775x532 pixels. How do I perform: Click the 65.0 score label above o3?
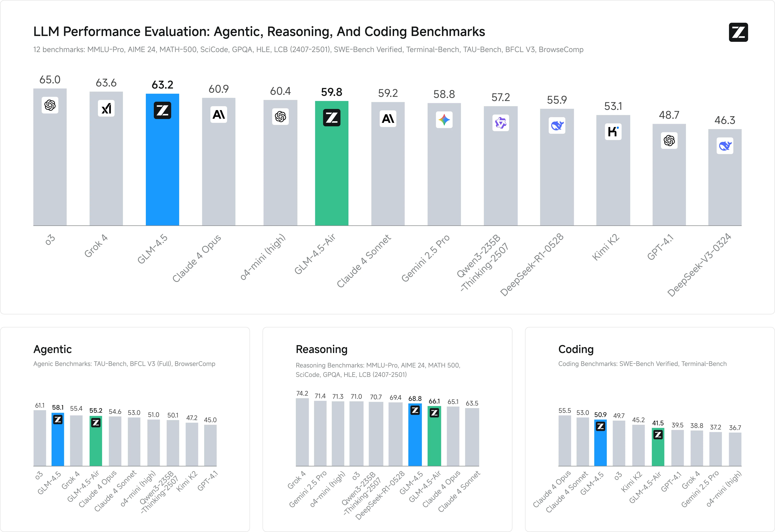pyautogui.click(x=50, y=80)
